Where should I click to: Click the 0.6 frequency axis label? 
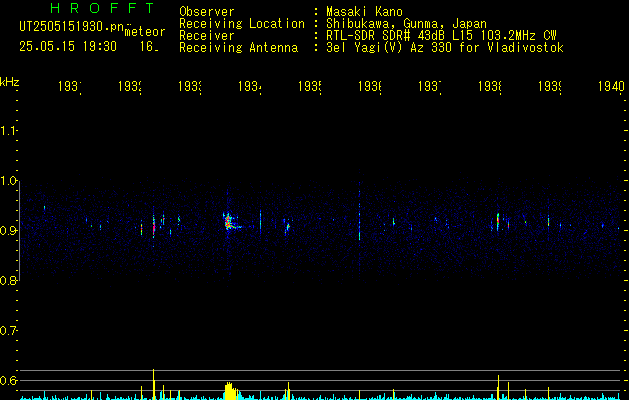point(8,380)
